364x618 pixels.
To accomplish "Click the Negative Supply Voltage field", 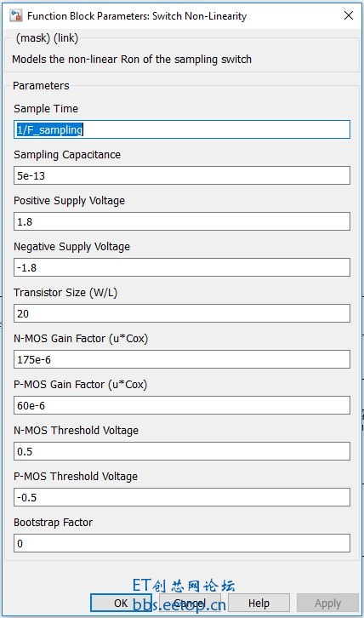I will tap(182, 267).
